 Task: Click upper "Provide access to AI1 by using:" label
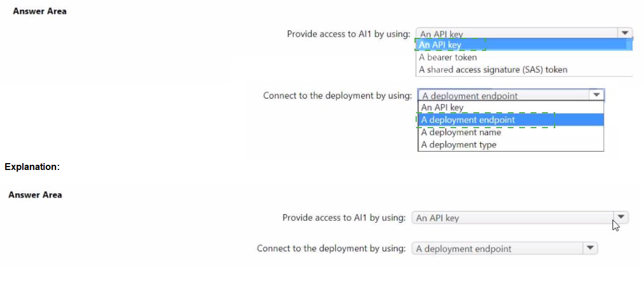[x=349, y=34]
